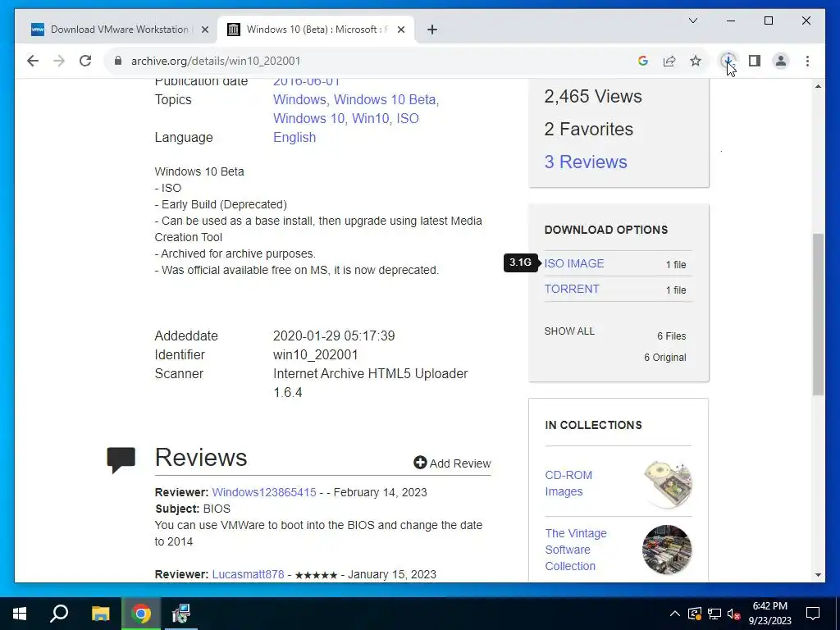Download the ISO IMAGE file
The height and width of the screenshot is (630, 840).
(x=573, y=263)
